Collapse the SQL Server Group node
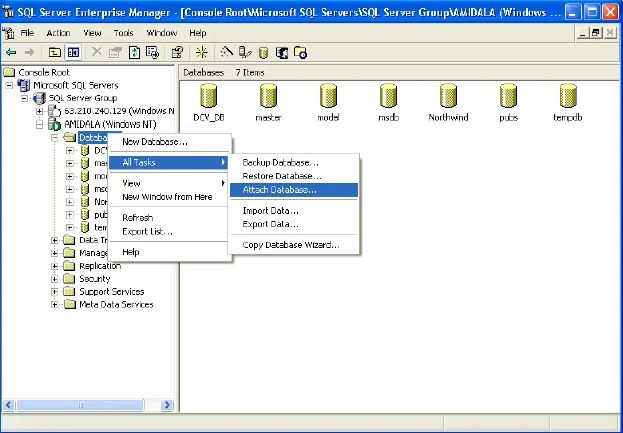The width and height of the screenshot is (623, 433). click(24, 98)
